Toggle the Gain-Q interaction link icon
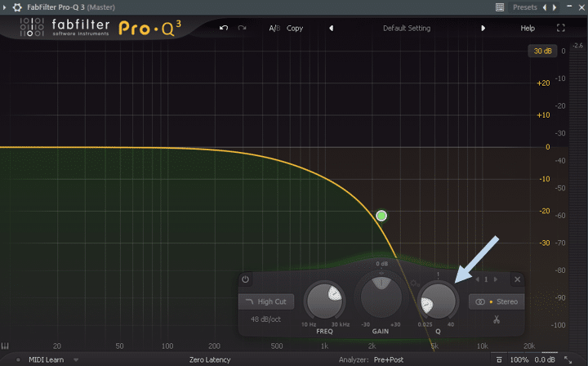Image resolution: width=588 pixels, height=366 pixels. click(415, 283)
